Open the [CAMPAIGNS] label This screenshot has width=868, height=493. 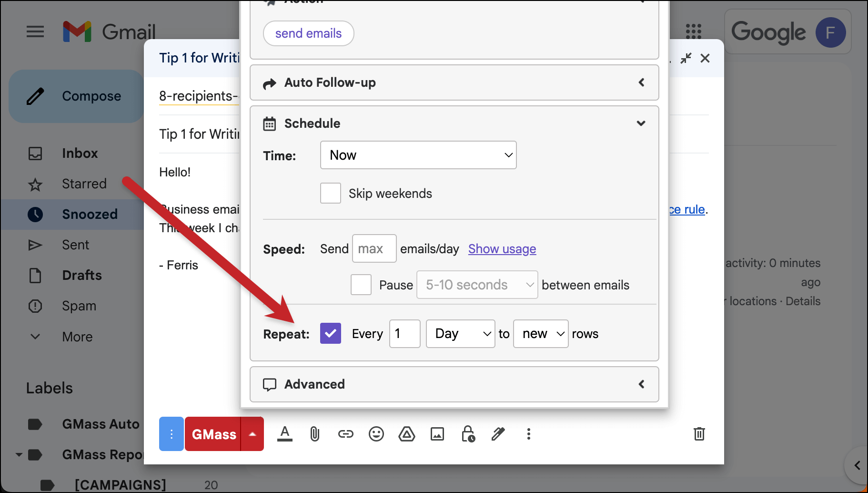(121, 485)
